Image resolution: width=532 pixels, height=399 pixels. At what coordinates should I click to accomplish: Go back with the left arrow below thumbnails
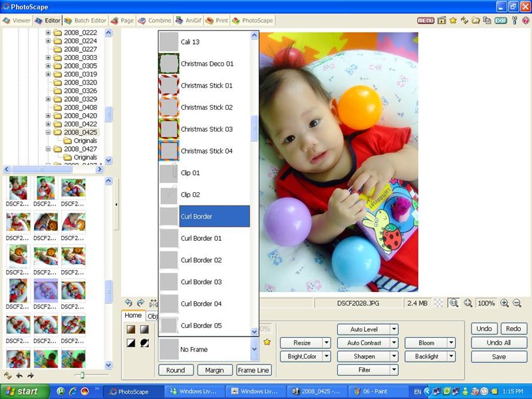coord(19,376)
